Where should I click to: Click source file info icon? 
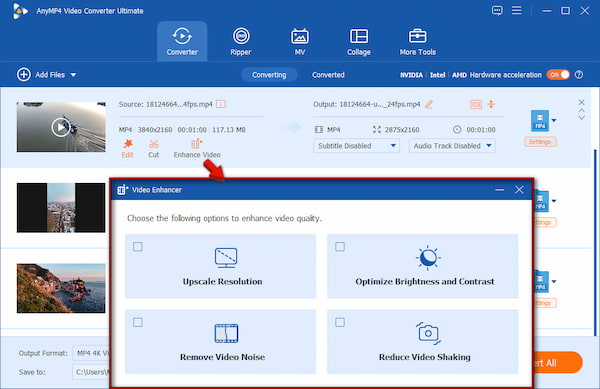[221, 104]
